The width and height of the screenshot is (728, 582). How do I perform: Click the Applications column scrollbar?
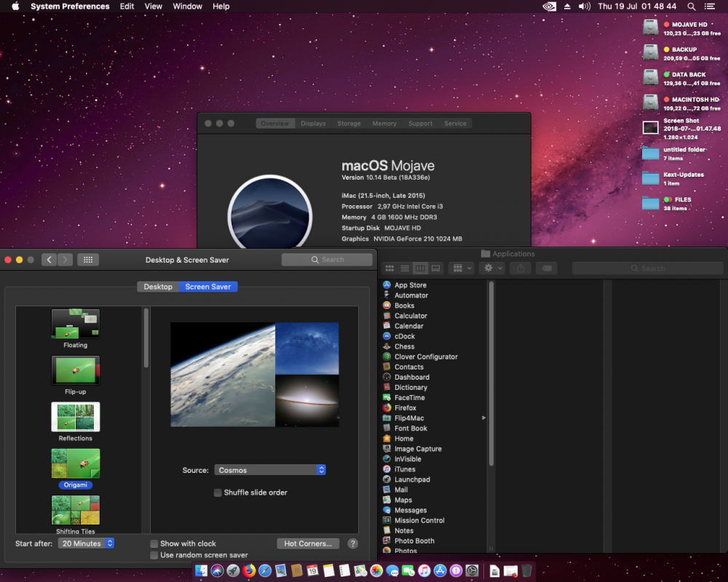pos(491,374)
